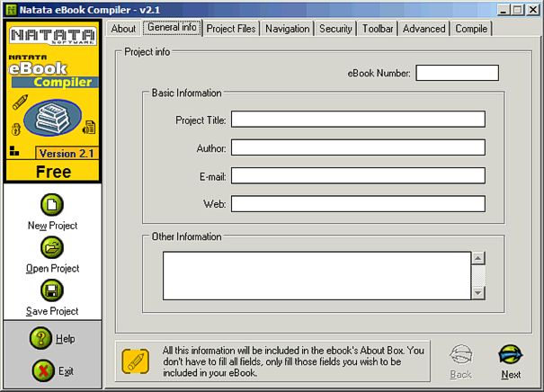
Task: Click the stacked books eBook Compiler graphic
Action: pyautogui.click(x=52, y=118)
